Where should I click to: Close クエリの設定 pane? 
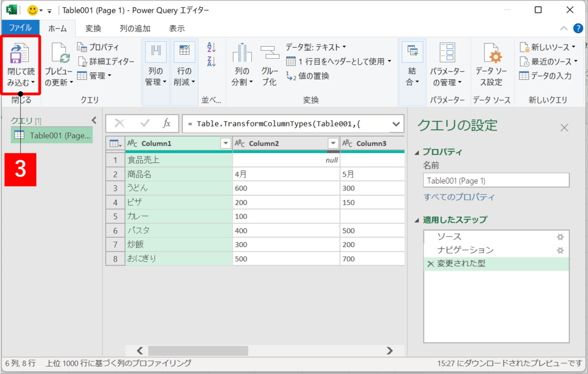564,128
